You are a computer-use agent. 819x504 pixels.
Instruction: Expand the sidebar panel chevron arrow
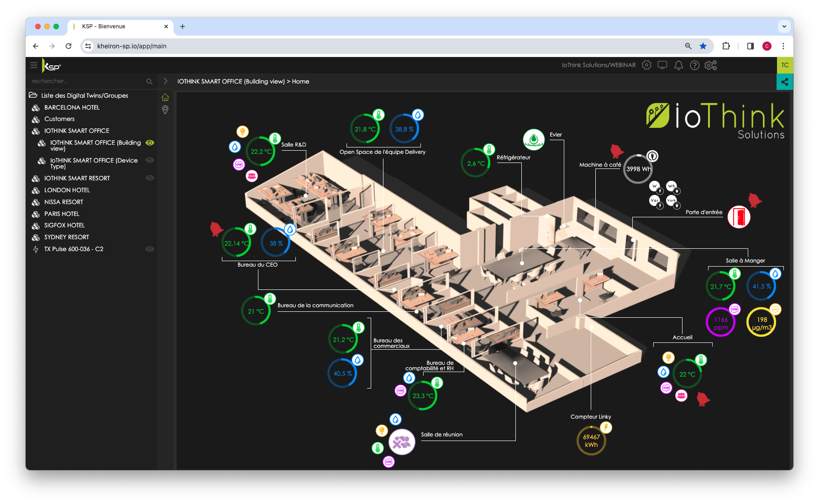pyautogui.click(x=165, y=81)
